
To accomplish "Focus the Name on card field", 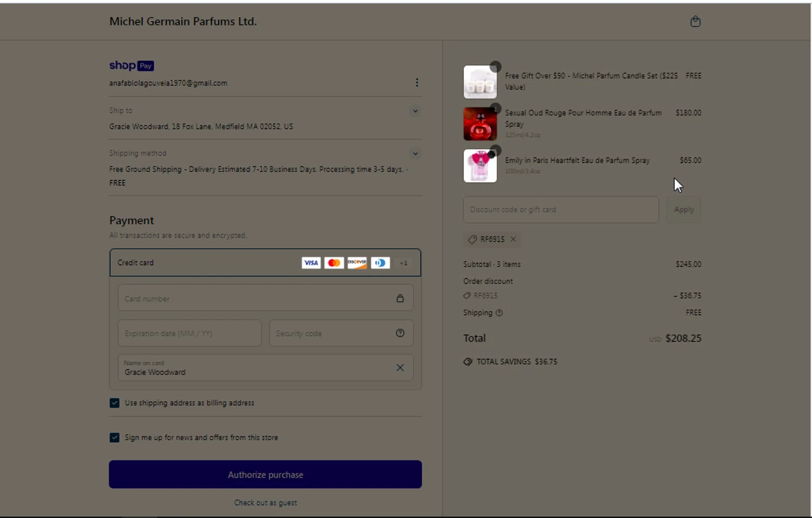I will point(265,367).
